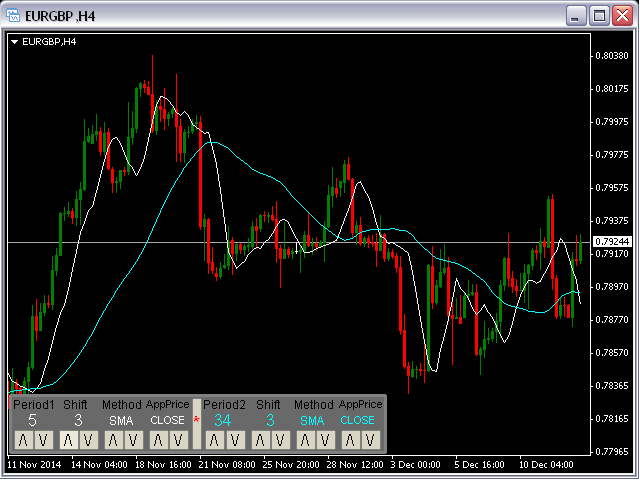The height and width of the screenshot is (480, 640).
Task: Click the 0.79244 current price label
Action: 611,242
